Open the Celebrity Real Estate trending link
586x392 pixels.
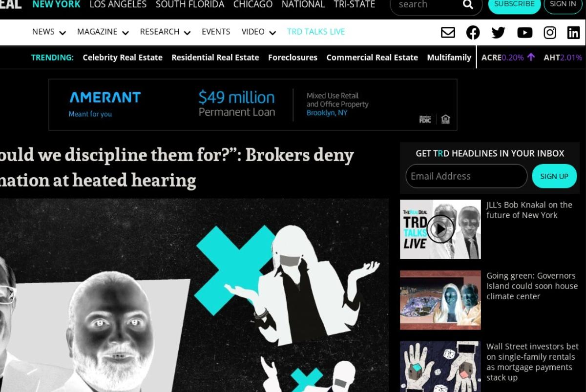click(123, 58)
